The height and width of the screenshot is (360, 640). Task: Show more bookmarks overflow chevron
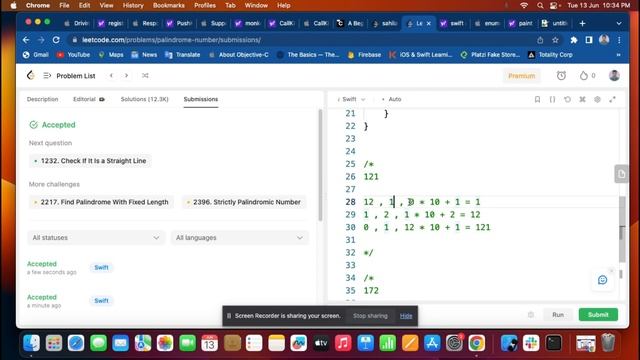click(618, 55)
